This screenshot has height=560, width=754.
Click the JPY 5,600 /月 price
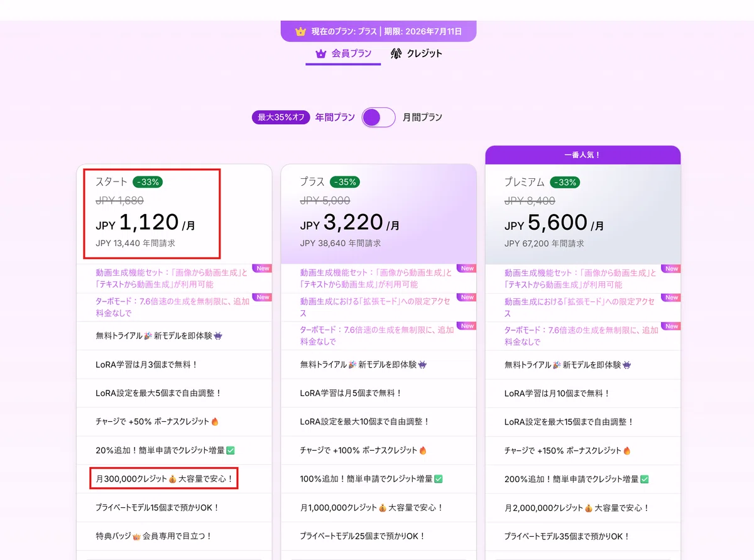554,223
